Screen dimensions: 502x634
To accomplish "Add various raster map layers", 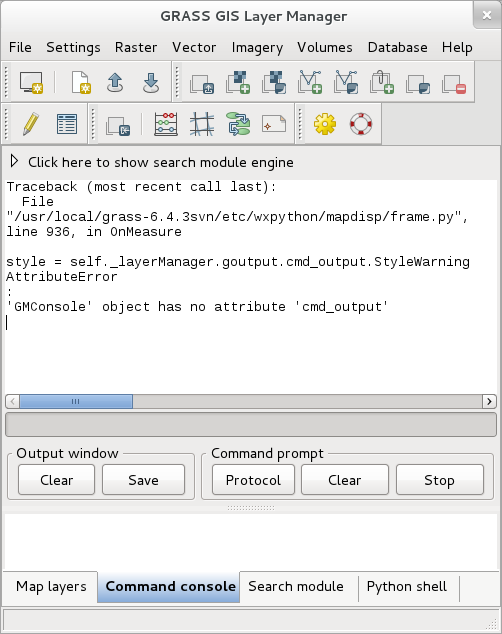I will tap(274, 83).
